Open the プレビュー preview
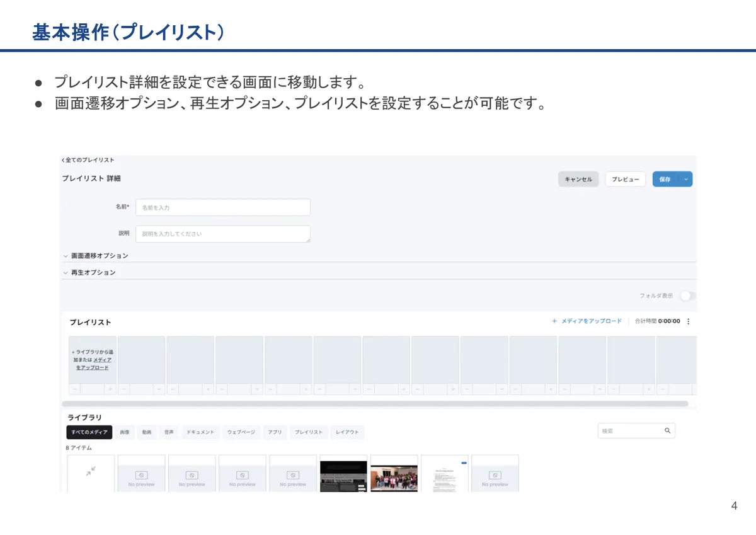The height and width of the screenshot is (535, 756). click(x=626, y=179)
